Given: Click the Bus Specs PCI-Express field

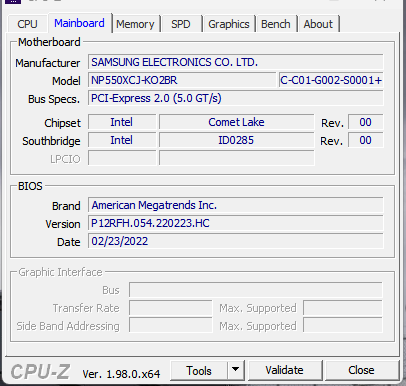Looking at the screenshot, I should click(236, 98).
